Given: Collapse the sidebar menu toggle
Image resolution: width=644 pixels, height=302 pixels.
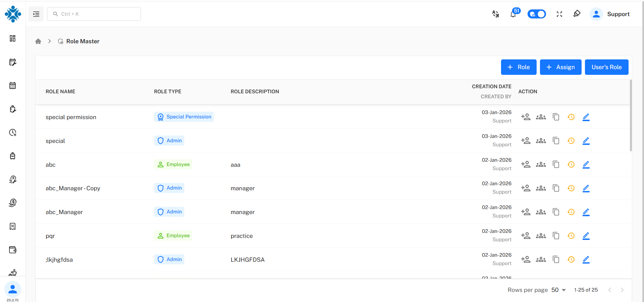Looking at the screenshot, I should 36,14.
